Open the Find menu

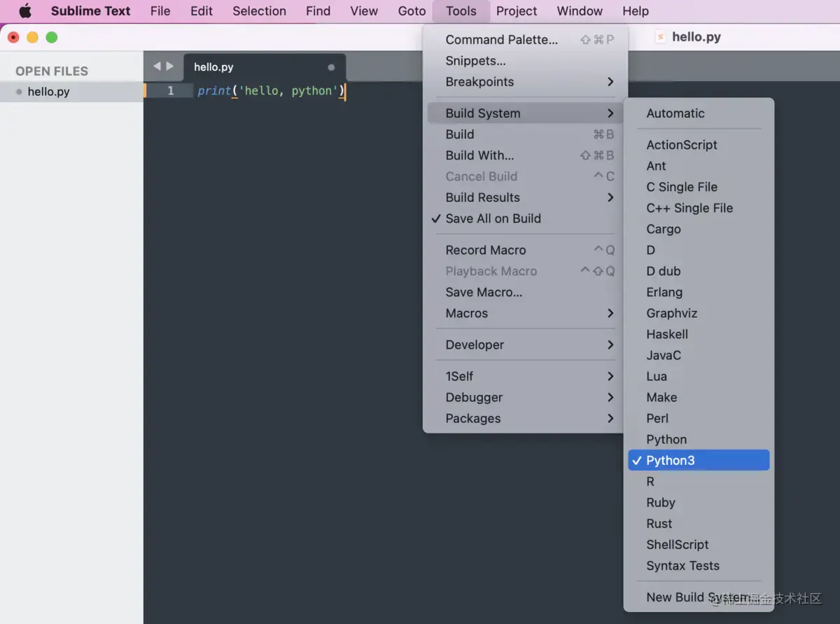pos(318,11)
